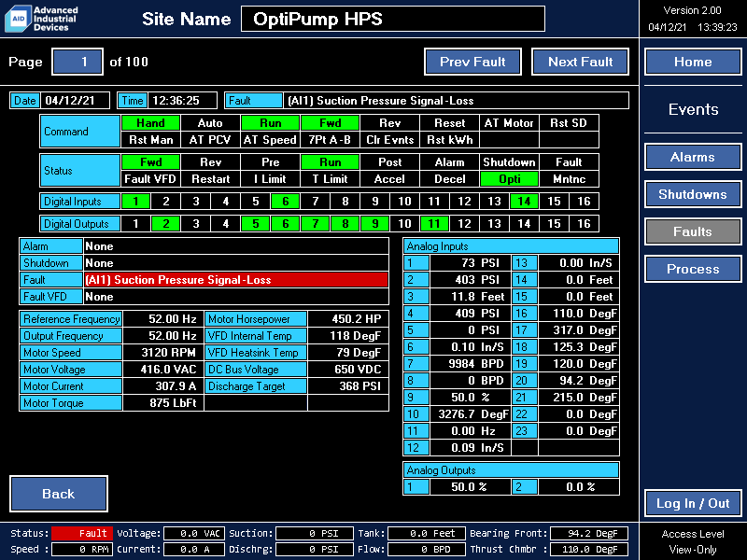Select the Mntnc status cell
This screenshot has width=747, height=560.
tap(569, 179)
